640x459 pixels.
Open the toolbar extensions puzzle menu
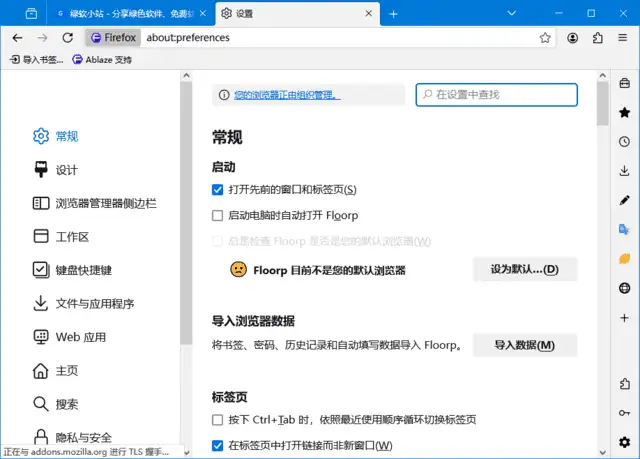click(598, 37)
